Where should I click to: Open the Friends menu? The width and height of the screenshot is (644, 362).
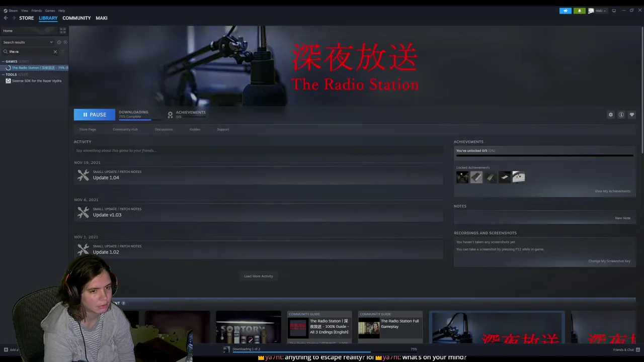coord(37,11)
